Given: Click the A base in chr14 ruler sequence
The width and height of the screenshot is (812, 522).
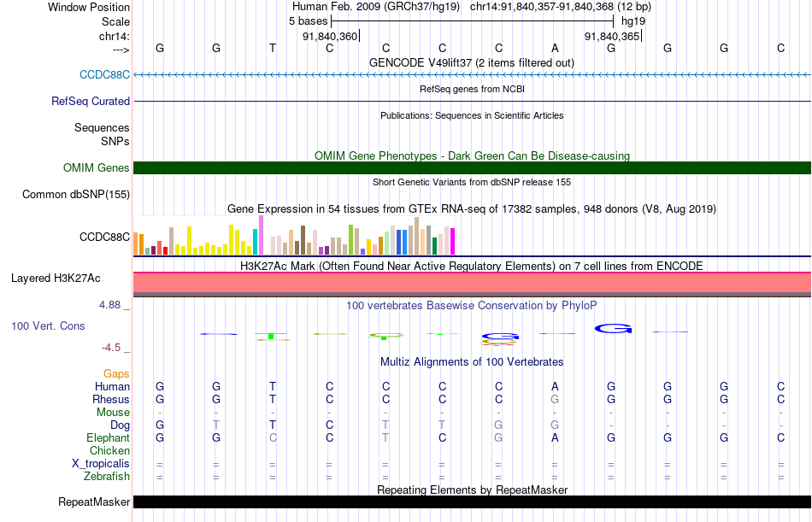Looking at the screenshot, I should click(555, 48).
